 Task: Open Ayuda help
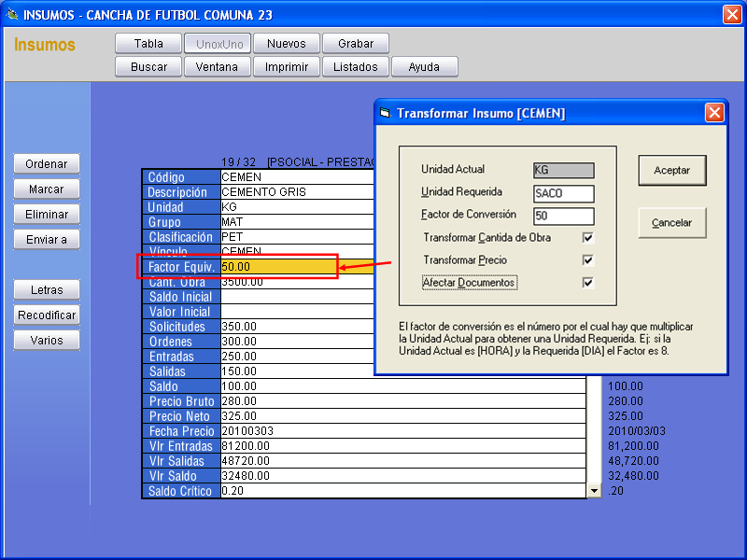point(425,66)
